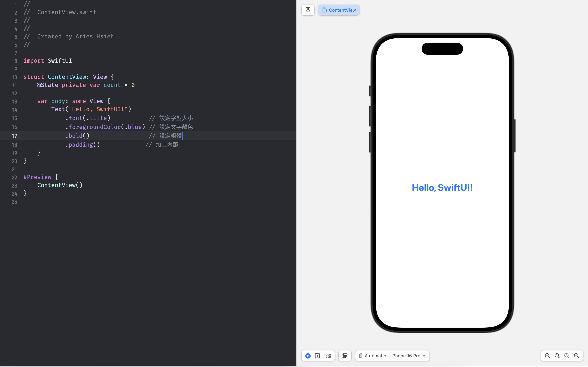This screenshot has height=367, width=588.
Task: Pin the preview with the pin icon
Action: 308,10
